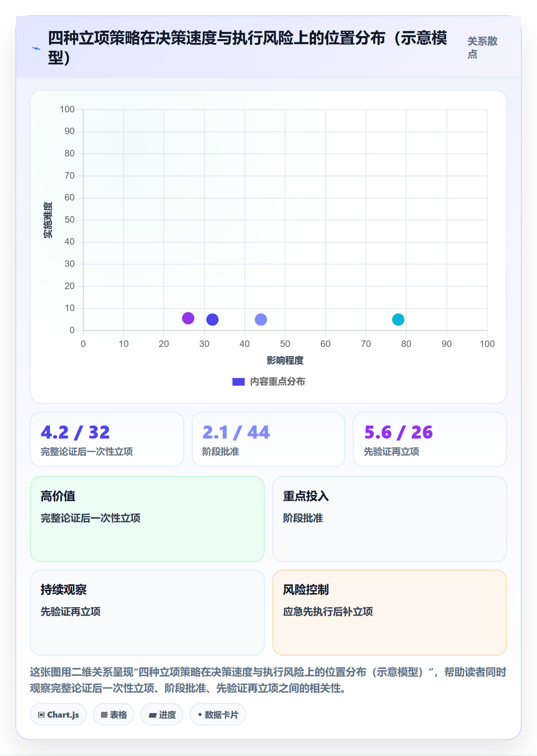Select the 重点投入 quadrant card

click(x=390, y=519)
